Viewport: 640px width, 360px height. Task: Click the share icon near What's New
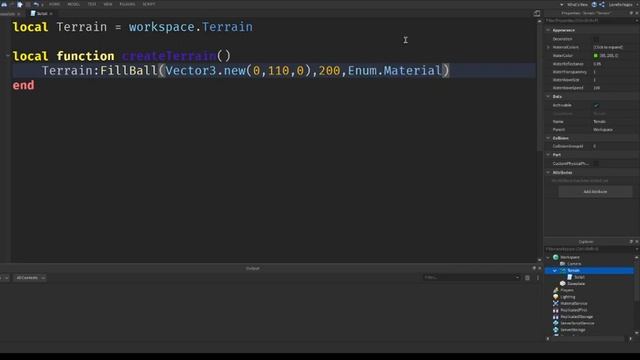[x=602, y=4]
